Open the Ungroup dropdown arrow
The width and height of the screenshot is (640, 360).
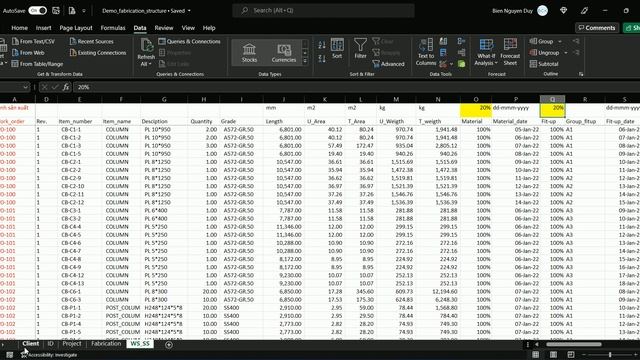(565, 53)
